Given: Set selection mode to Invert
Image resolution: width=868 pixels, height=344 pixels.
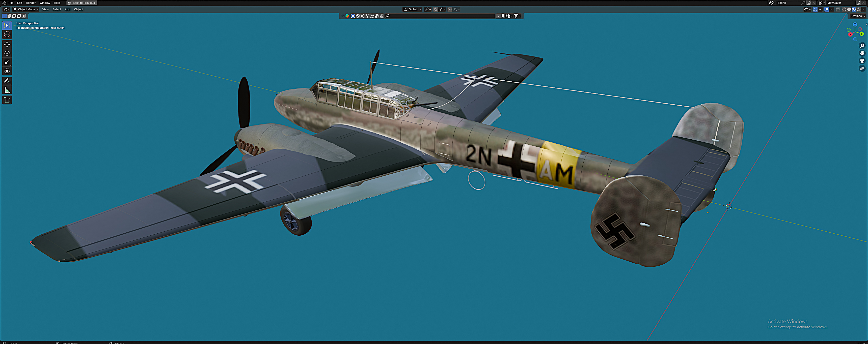Looking at the screenshot, I should tap(19, 16).
